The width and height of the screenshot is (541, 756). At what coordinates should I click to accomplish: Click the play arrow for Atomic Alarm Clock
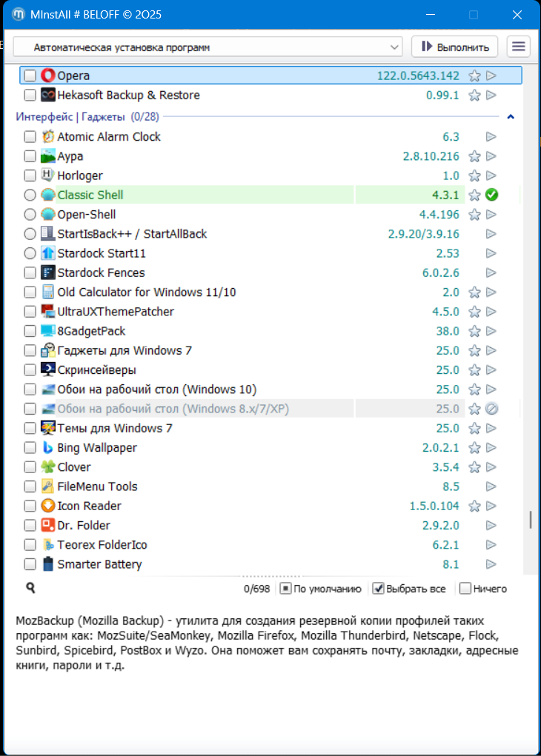(491, 137)
